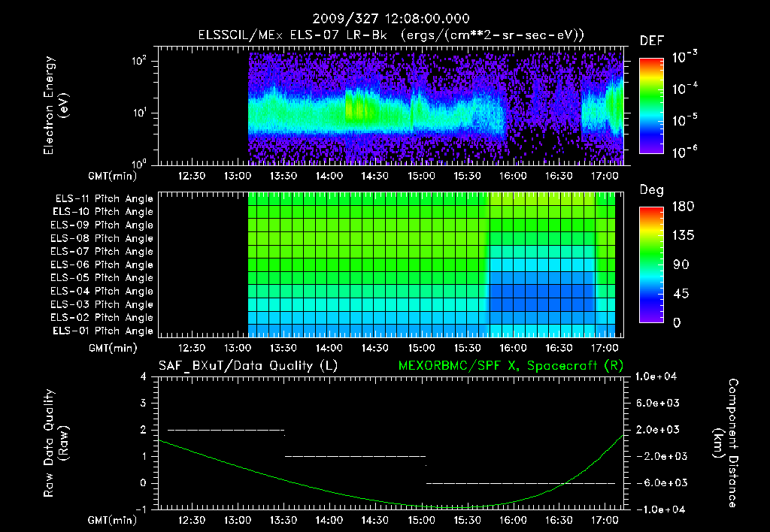Click the 180 tick on Deg colorbar
The image size is (770, 532).
(x=683, y=207)
